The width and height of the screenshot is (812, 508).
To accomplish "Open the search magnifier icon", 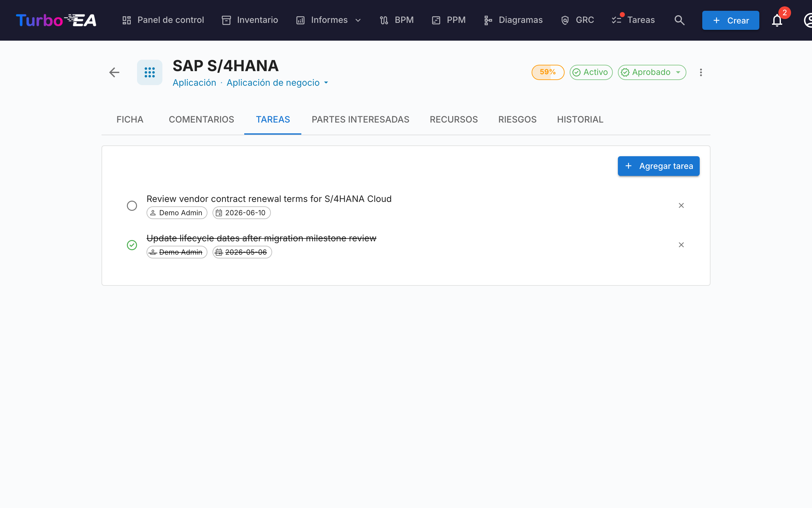I will coord(679,20).
